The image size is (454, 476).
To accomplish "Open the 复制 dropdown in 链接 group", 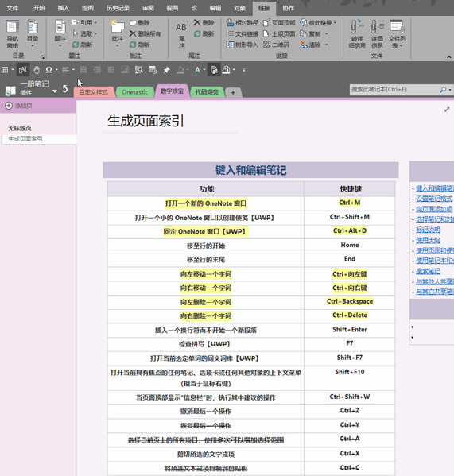I will 327,33.
